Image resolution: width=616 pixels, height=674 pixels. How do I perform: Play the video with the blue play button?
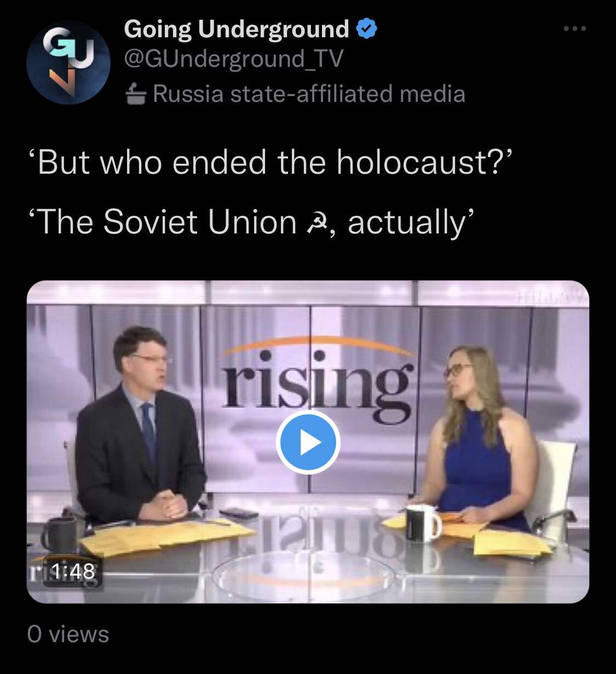point(308,442)
